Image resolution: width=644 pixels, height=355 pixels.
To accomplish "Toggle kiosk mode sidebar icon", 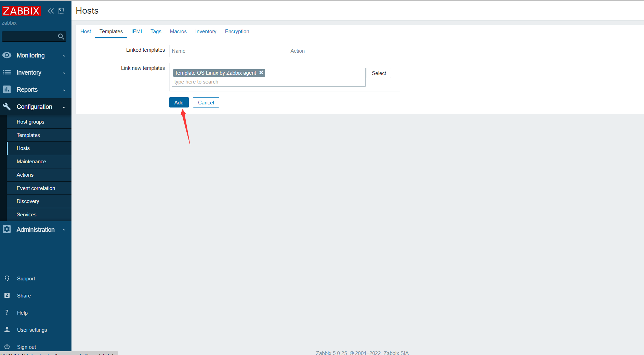I will click(x=61, y=11).
